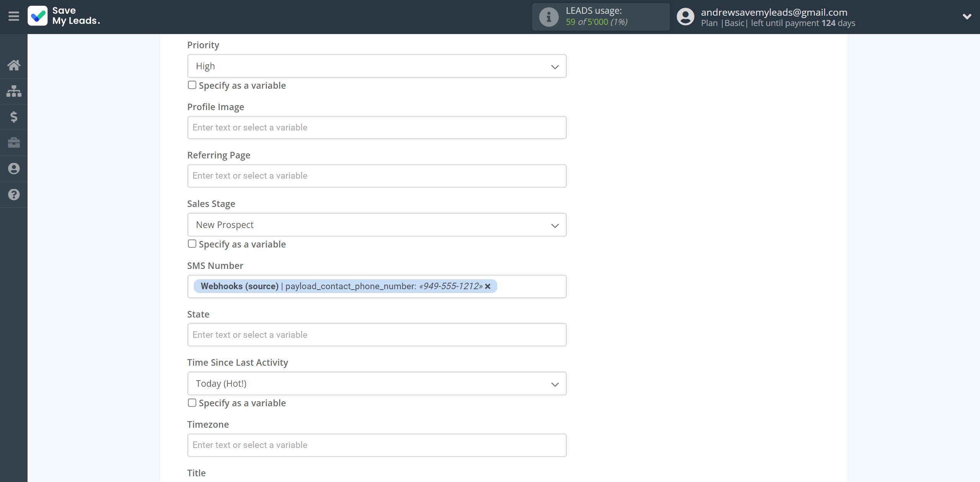Focus the Profile Image input field
Screen dimensions: 980x482
pos(377,128)
